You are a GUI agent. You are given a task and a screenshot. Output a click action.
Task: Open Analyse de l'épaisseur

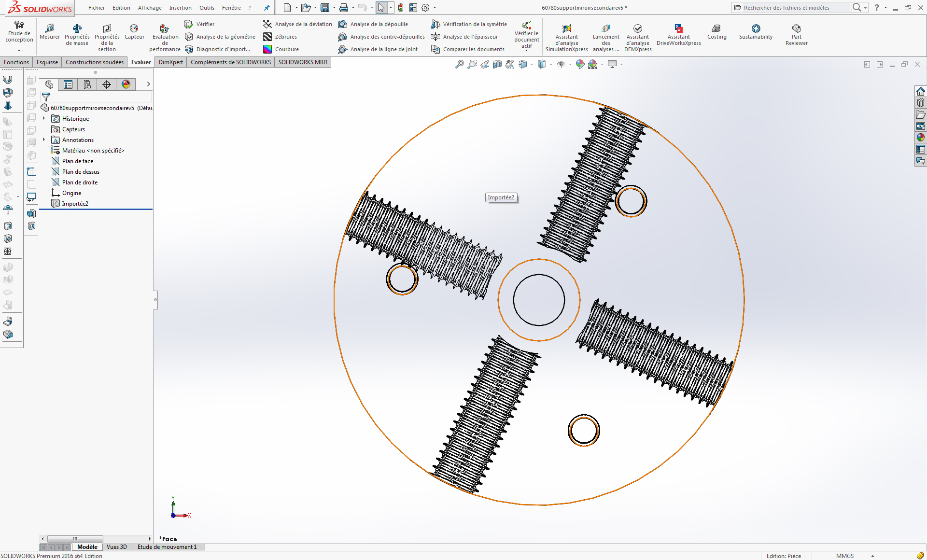pos(464,37)
